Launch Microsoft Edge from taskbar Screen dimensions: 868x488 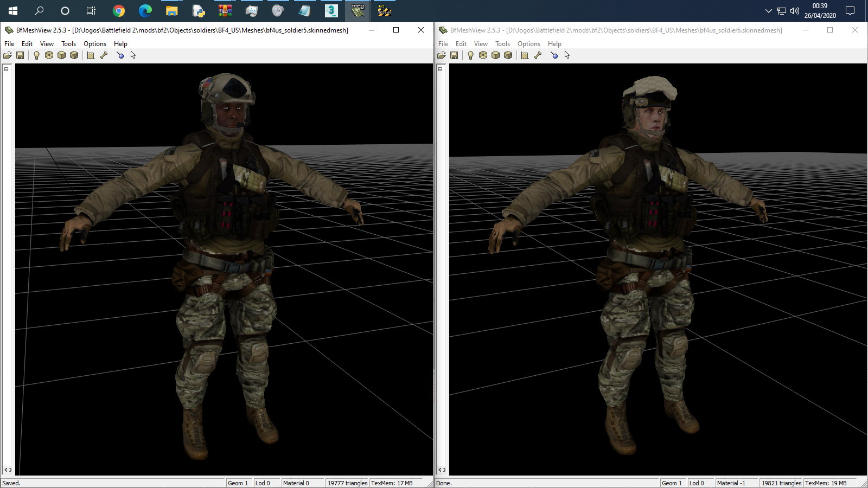pyautogui.click(x=145, y=11)
